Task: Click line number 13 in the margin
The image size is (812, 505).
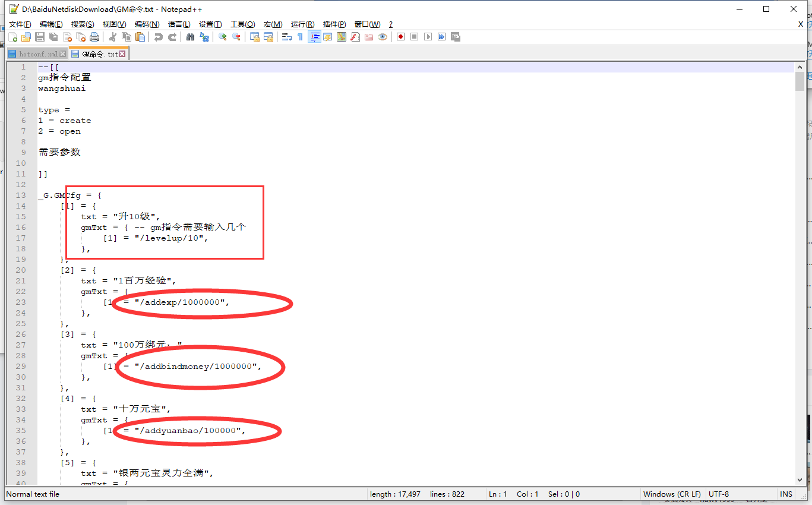Action: 21,195
